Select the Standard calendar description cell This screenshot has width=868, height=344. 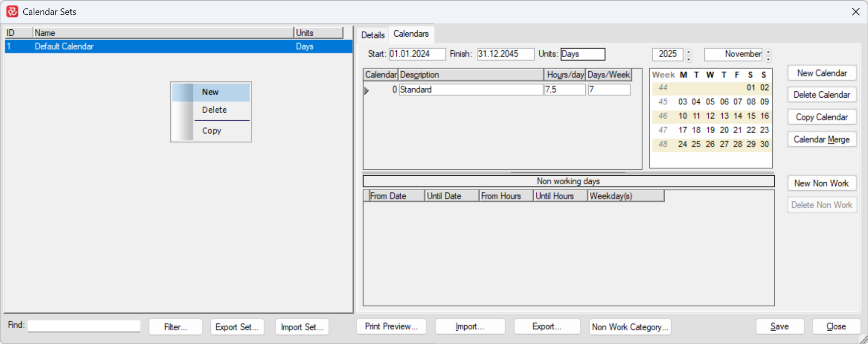pyautogui.click(x=471, y=89)
